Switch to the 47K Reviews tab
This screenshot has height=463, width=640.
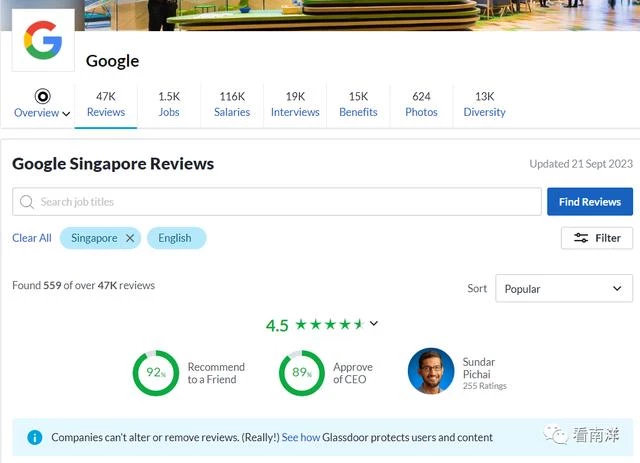106,105
